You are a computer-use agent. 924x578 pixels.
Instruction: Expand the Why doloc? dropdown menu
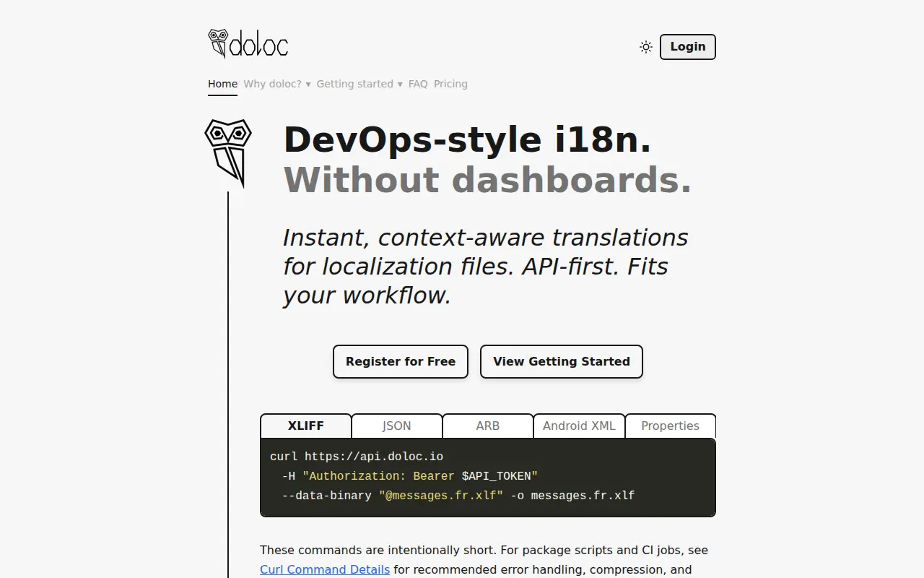tap(277, 84)
